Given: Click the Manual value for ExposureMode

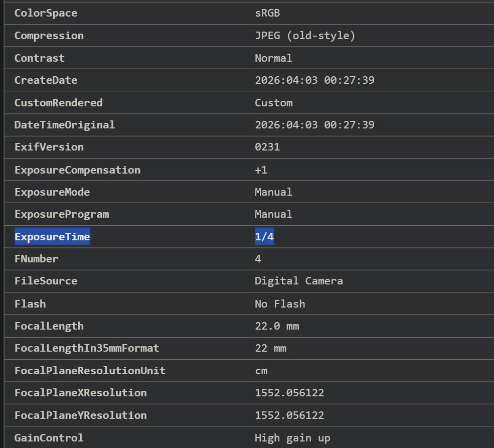Looking at the screenshot, I should (x=273, y=192).
